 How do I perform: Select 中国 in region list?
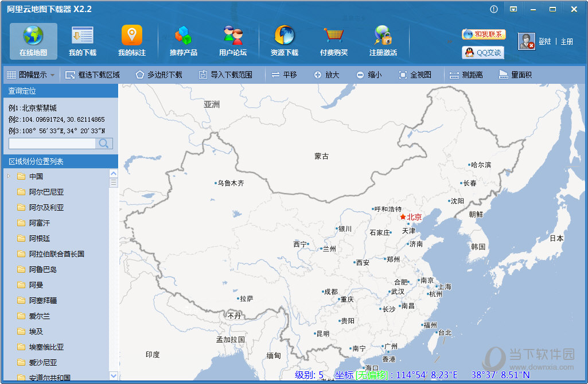coord(36,176)
